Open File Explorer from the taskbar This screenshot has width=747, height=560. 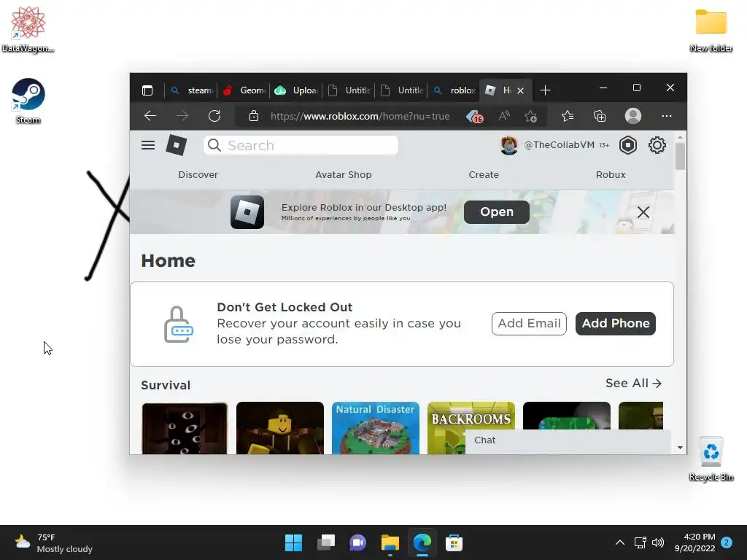[390, 542]
